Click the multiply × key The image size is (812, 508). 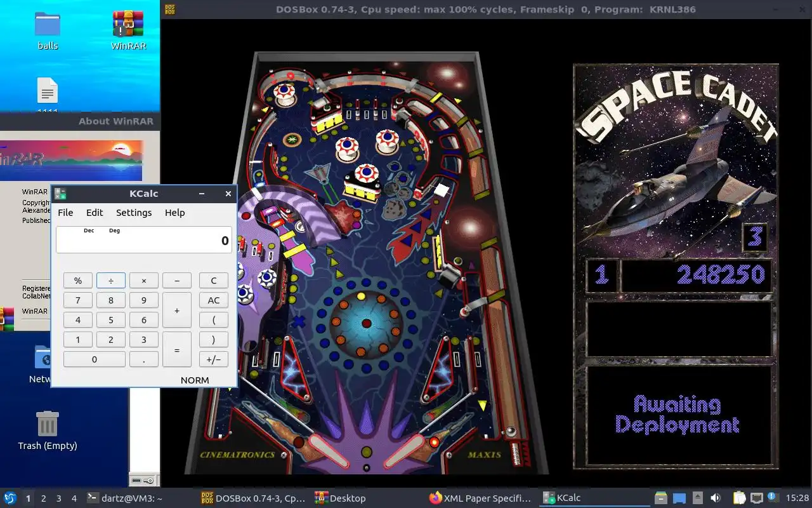pos(144,280)
